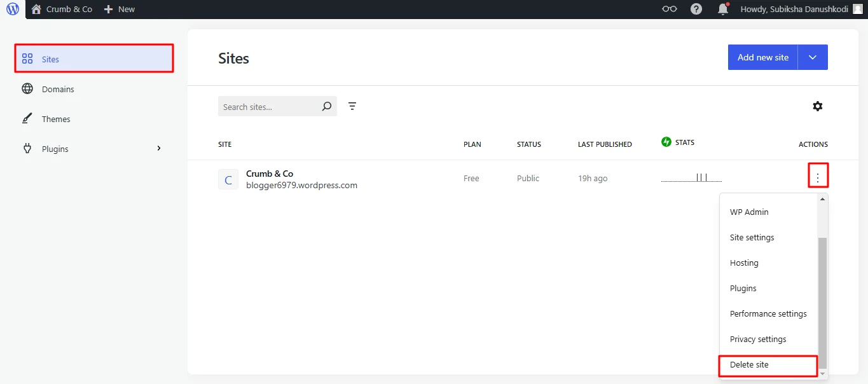The image size is (868, 384).
Task: Expand the Add new site dropdown arrow
Action: pyautogui.click(x=813, y=57)
